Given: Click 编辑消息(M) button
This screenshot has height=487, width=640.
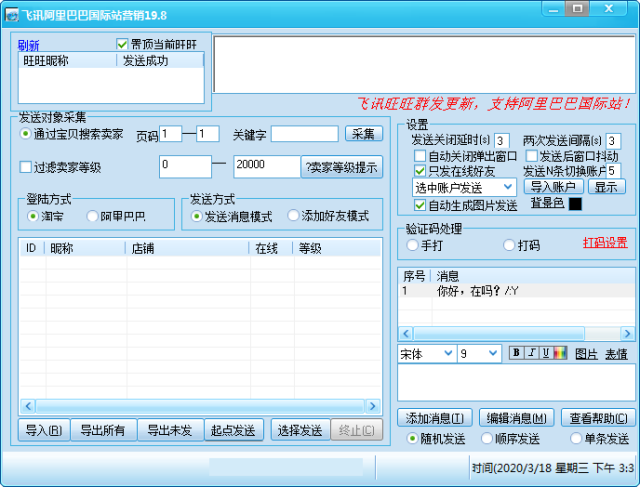Looking at the screenshot, I should pyautogui.click(x=516, y=418).
